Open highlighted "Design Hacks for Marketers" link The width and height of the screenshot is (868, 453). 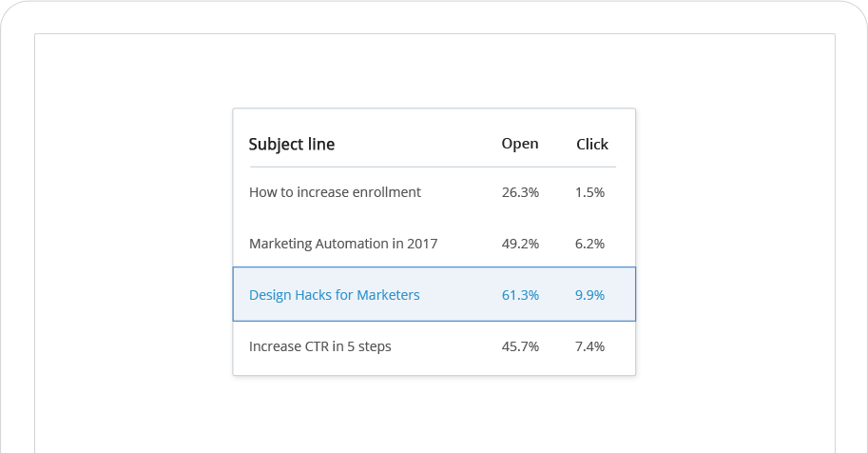334,295
